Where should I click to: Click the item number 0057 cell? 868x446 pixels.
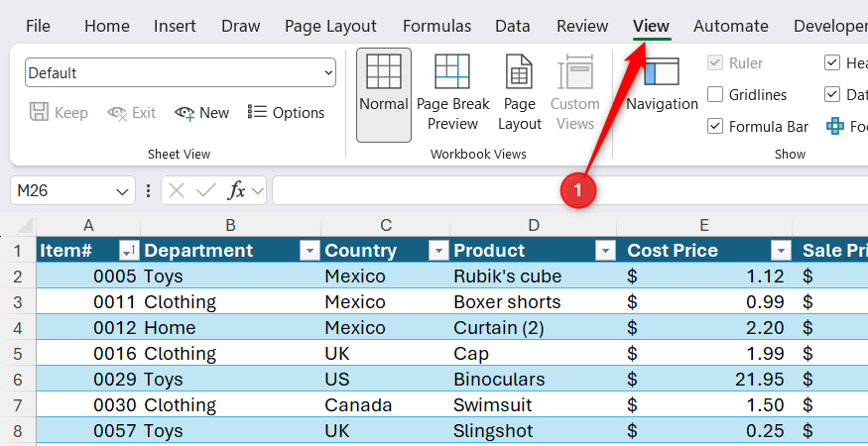point(88,431)
